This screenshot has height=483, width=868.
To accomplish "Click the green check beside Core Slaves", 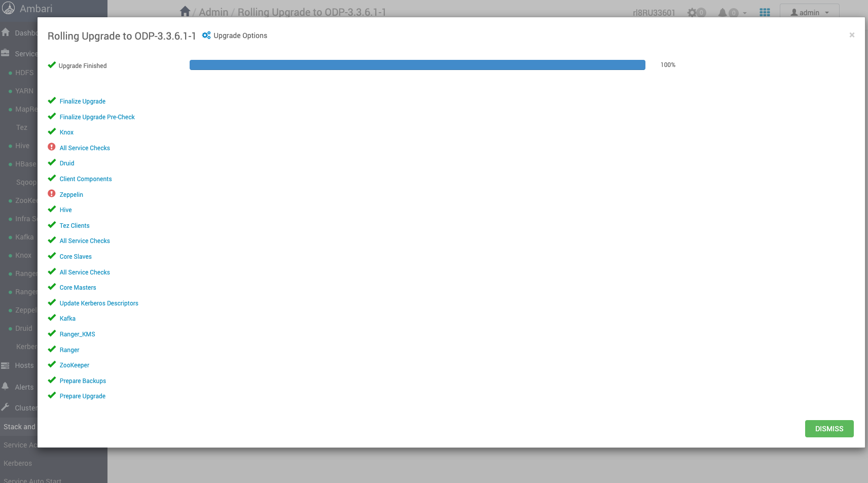I will pos(52,256).
